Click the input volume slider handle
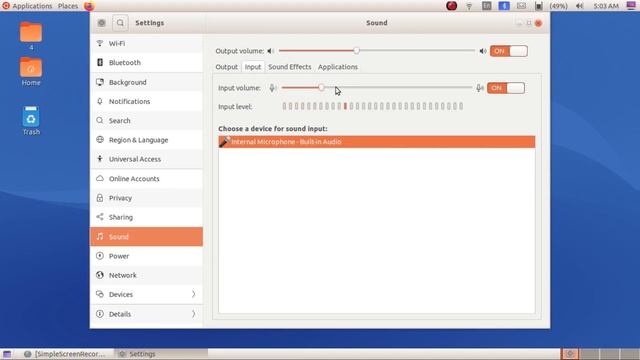The height and width of the screenshot is (360, 640). click(322, 88)
